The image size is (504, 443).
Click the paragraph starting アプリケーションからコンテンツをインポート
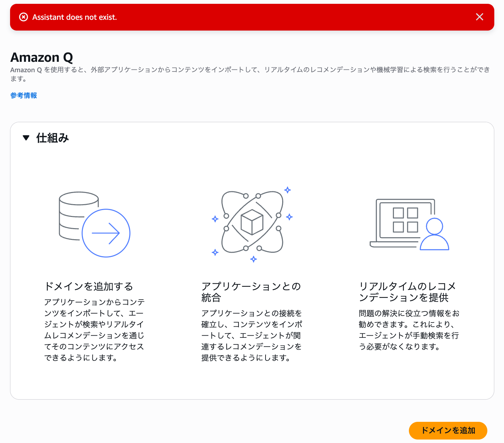pos(94,330)
